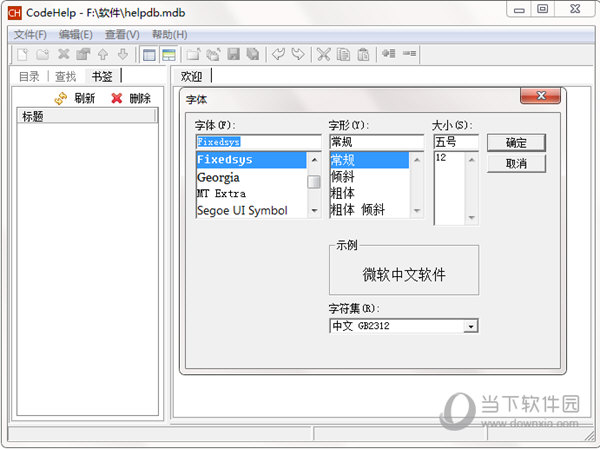Click the save all toolbar icon
600x449 pixels.
pos(253,54)
